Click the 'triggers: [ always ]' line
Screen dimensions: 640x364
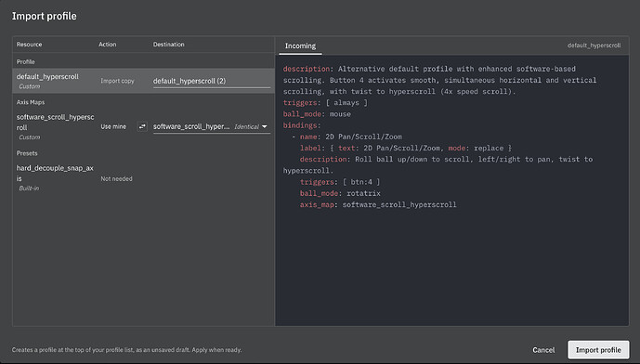click(325, 103)
